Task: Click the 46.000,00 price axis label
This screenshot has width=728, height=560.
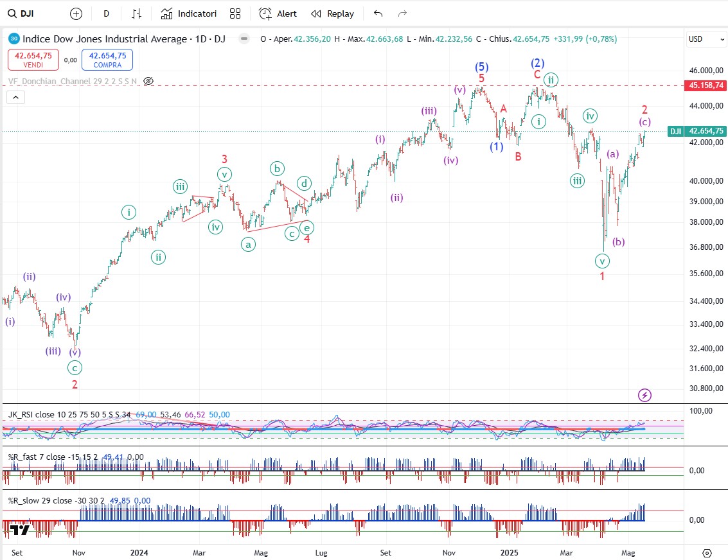Action: click(x=706, y=71)
